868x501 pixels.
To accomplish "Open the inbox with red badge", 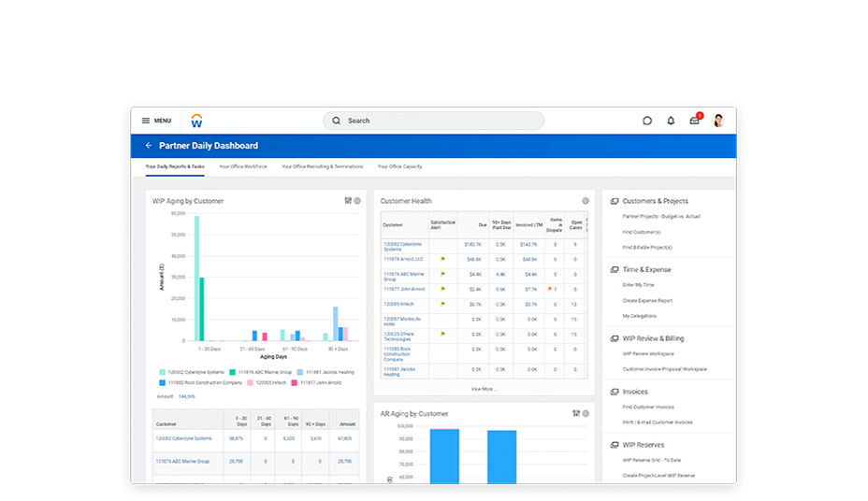I will (695, 121).
